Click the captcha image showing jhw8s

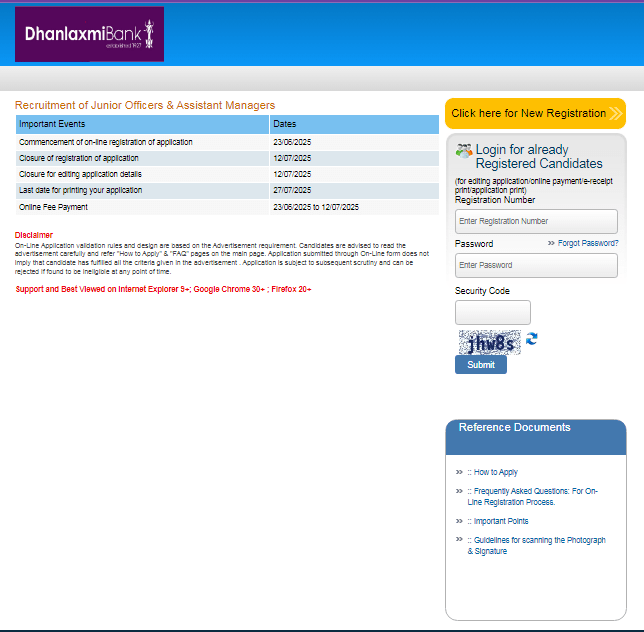(489, 342)
